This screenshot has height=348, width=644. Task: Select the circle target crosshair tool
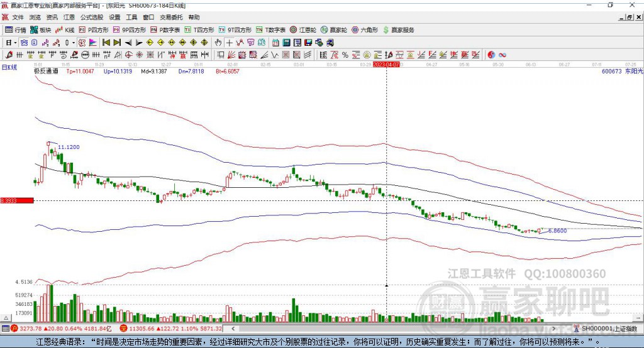[128, 55]
